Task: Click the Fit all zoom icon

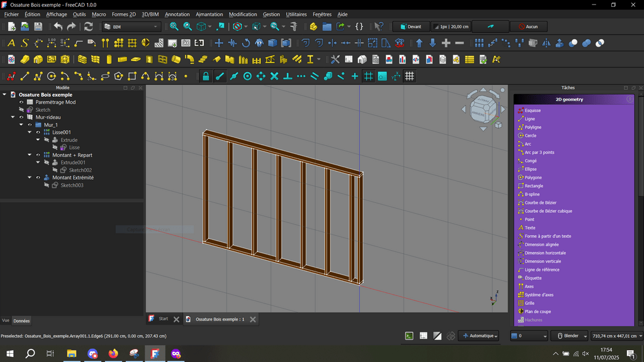Action: pyautogui.click(x=174, y=26)
